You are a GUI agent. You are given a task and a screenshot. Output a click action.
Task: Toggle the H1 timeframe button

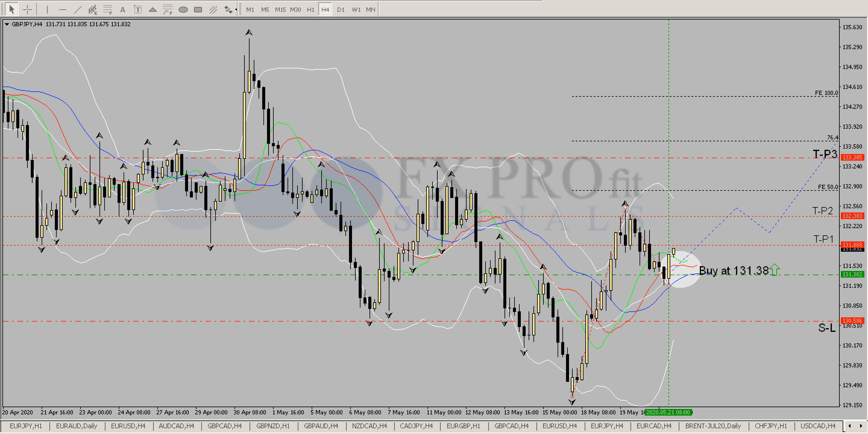(x=310, y=9)
